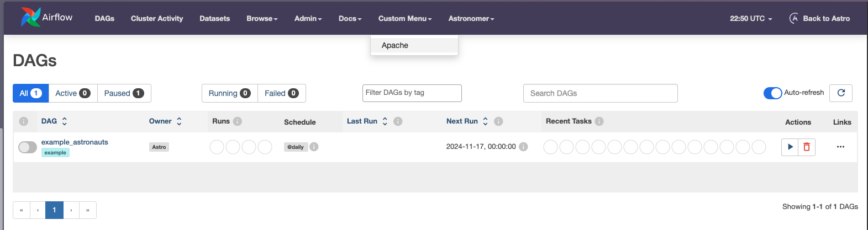868x230 pixels.
Task: Open the Admin dropdown menu
Action: coord(308,18)
